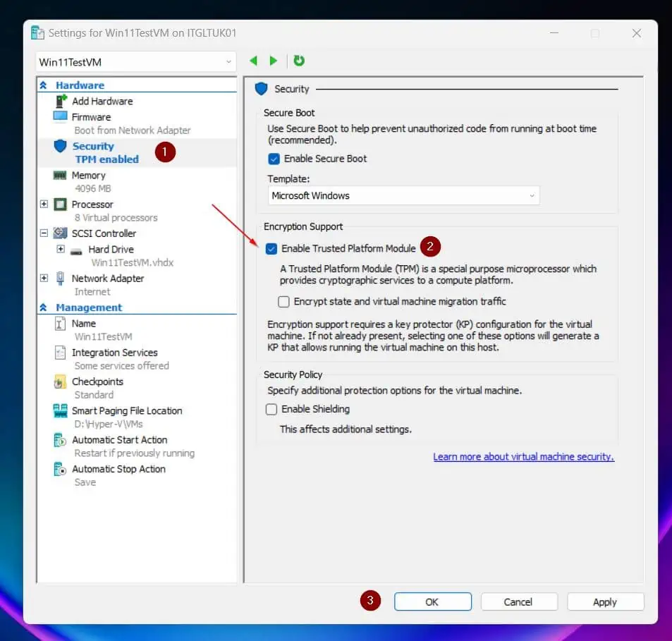Click '4096 MB' memory value
This screenshot has width=672, height=641.
(93, 188)
